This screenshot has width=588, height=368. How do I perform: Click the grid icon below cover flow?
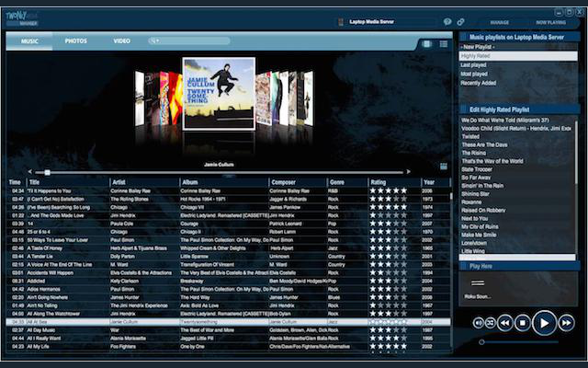click(x=444, y=167)
